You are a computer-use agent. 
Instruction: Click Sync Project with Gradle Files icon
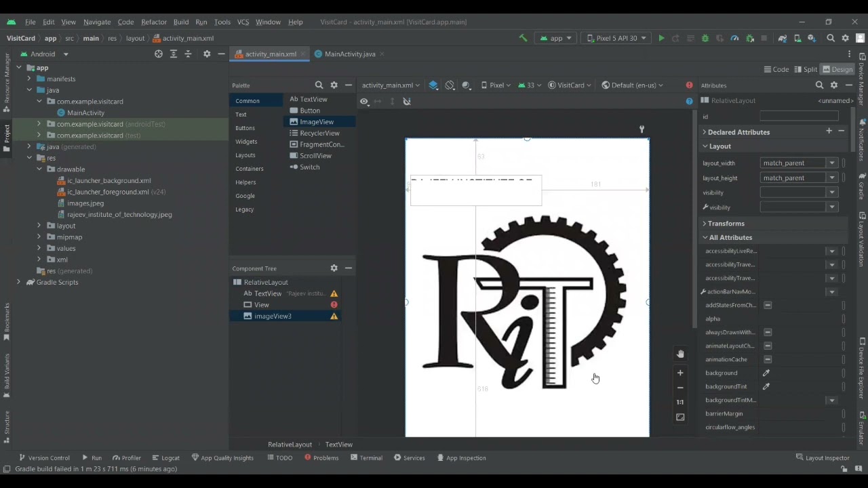(x=783, y=38)
